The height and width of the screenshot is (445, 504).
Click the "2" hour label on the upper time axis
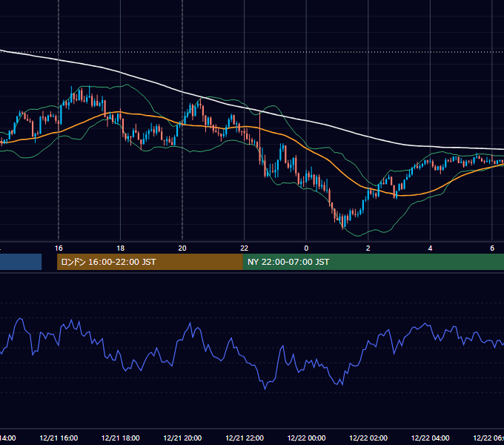click(x=368, y=248)
